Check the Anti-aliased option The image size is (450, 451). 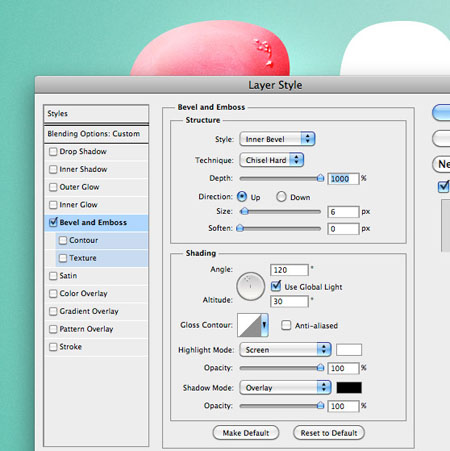pos(286,325)
